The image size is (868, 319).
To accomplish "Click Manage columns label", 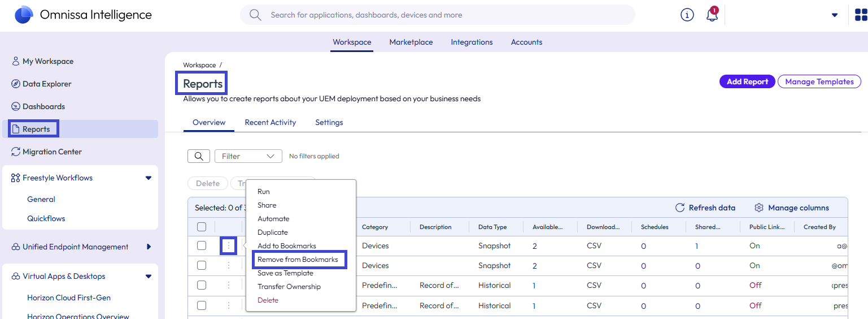I will click(799, 208).
